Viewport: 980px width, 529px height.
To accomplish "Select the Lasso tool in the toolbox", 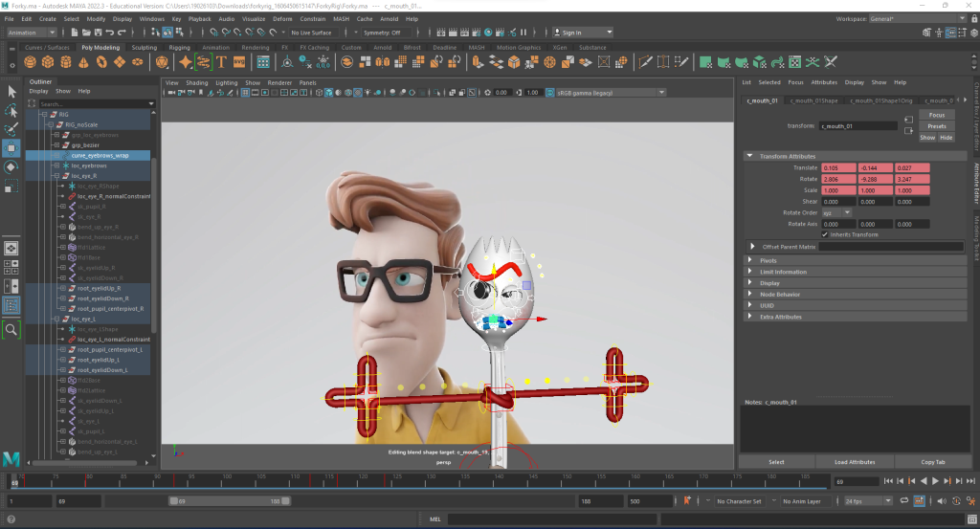I will tap(11, 111).
